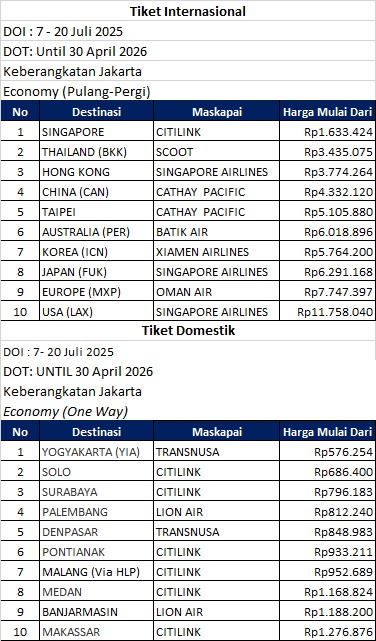Select the THAILAND (BKK) cell
376x641 pixels.
[96, 152]
